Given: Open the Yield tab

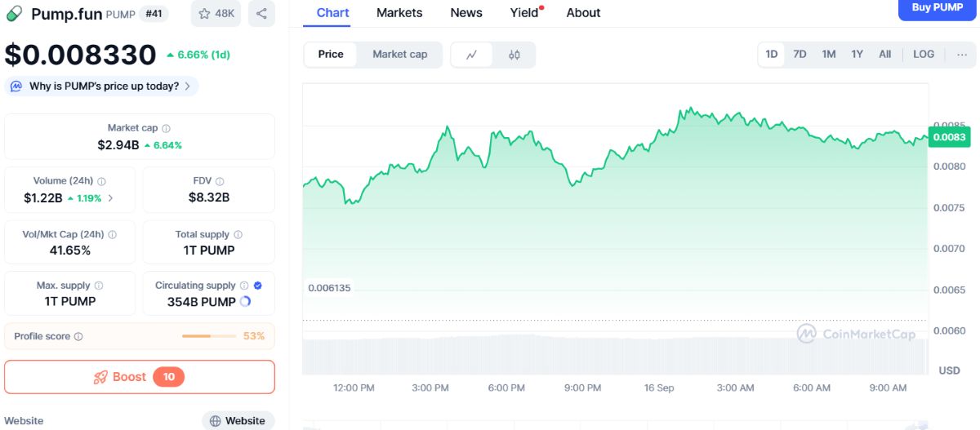Looking at the screenshot, I should [x=524, y=12].
